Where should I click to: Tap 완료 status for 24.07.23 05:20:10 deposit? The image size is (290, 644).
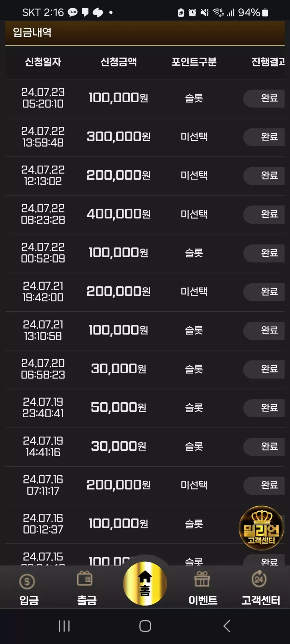coord(264,98)
